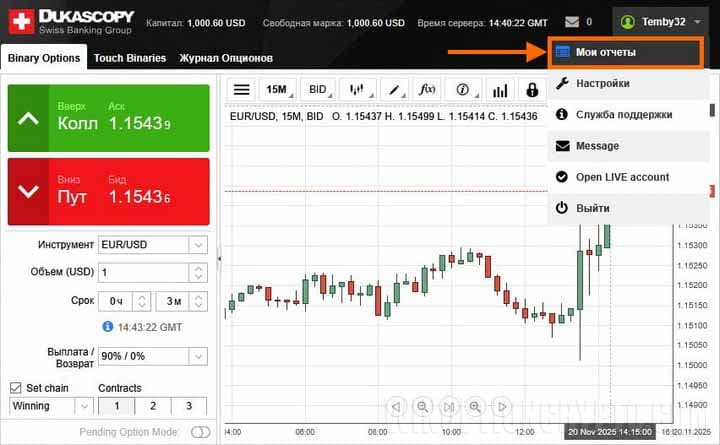Click server time 14:40:22 GMT
720x445 pixels.
tap(518, 23)
